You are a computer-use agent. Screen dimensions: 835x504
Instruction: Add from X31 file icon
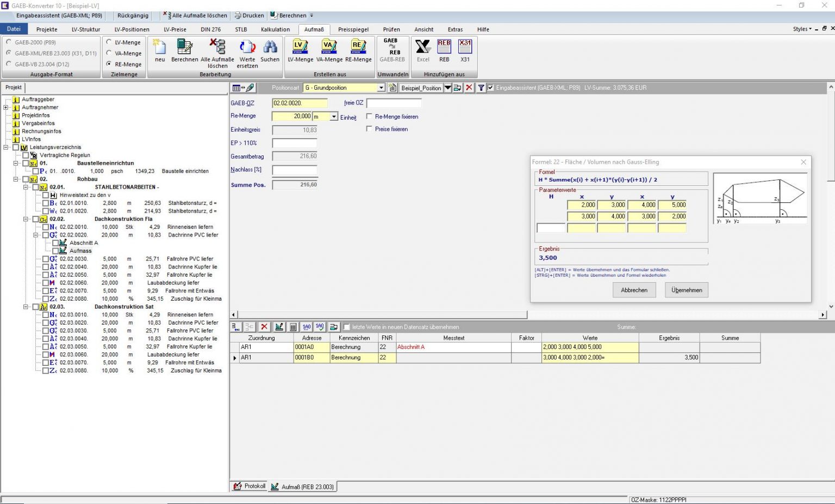pos(465,51)
